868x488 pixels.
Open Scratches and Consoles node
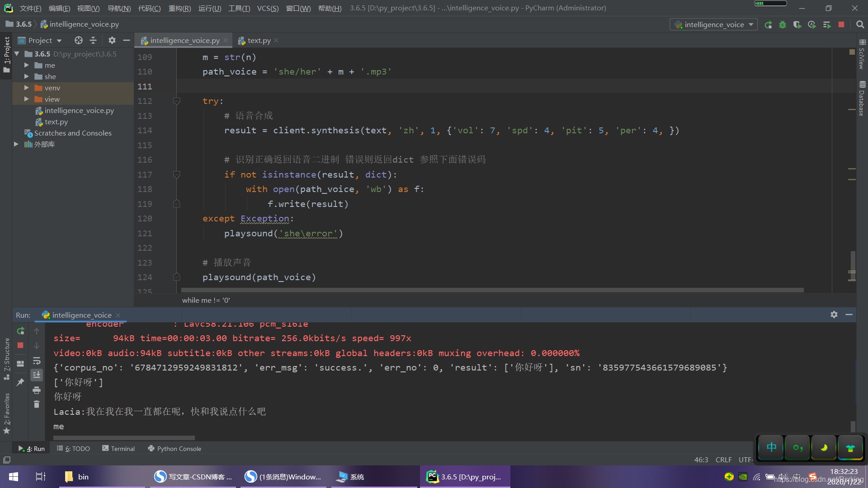coord(73,133)
